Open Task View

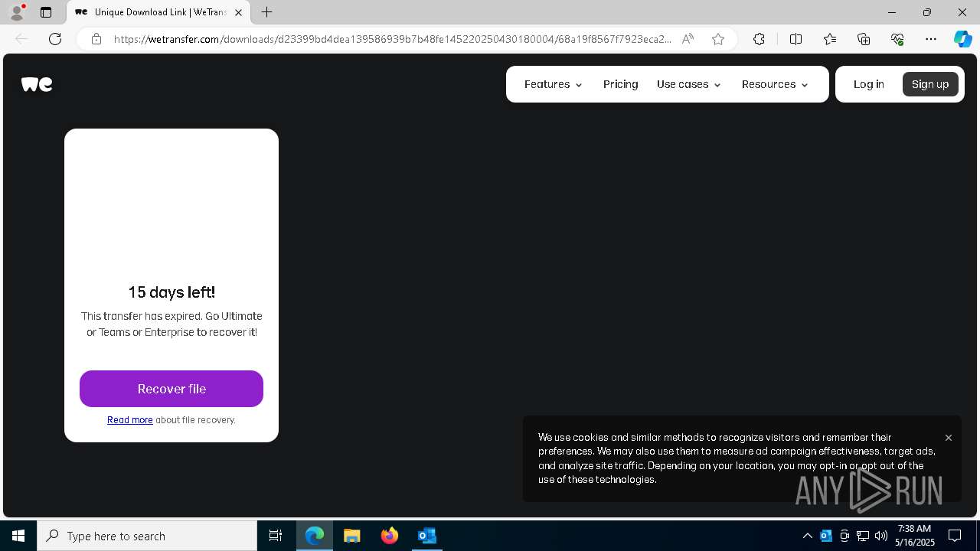pyautogui.click(x=276, y=536)
